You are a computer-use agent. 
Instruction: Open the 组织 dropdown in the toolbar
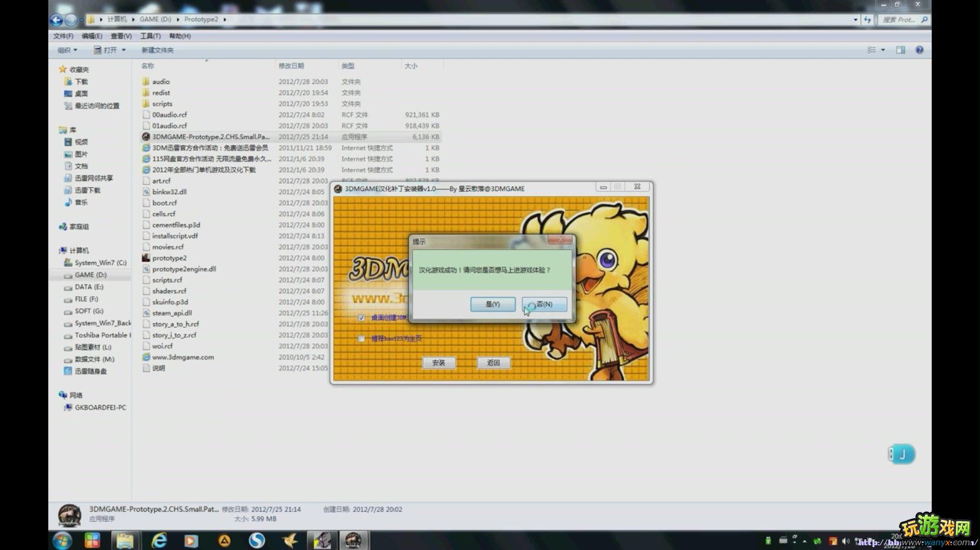pyautogui.click(x=67, y=50)
